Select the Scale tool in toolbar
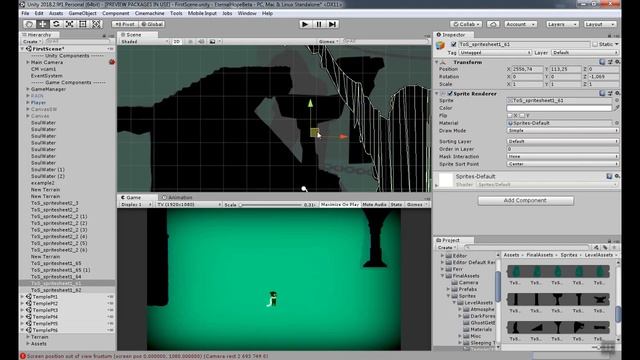This screenshot has height=360, width=640. [69, 24]
